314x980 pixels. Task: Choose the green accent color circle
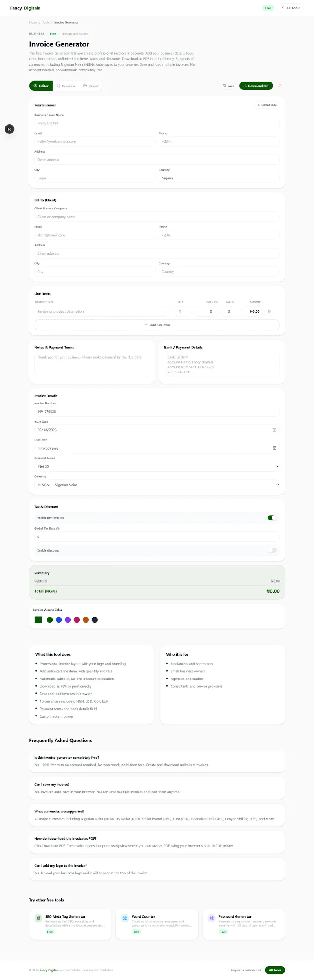50,620
